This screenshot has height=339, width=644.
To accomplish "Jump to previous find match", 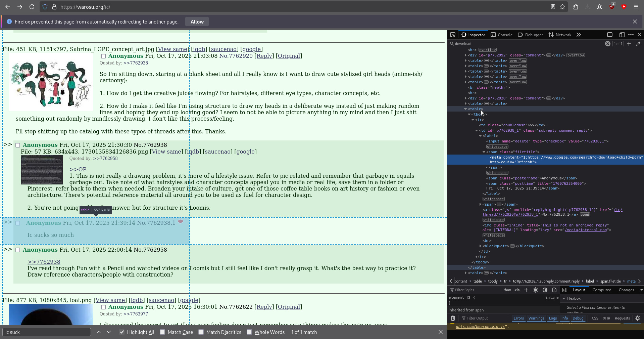I will [x=99, y=332].
